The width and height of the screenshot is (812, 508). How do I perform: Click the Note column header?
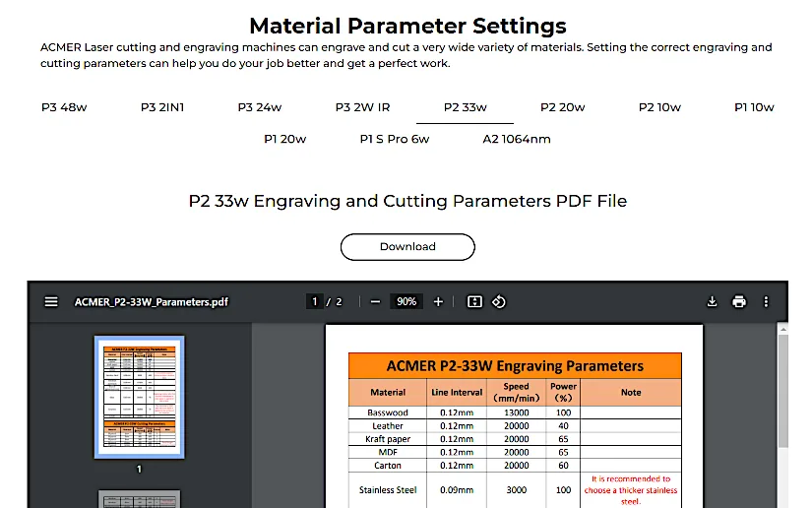click(631, 393)
